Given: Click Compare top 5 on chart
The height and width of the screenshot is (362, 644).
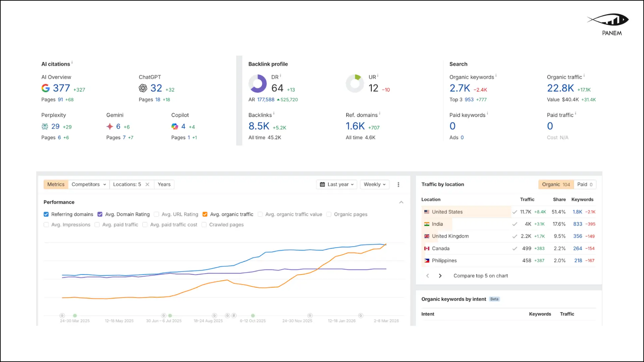Looking at the screenshot, I should 480,276.
